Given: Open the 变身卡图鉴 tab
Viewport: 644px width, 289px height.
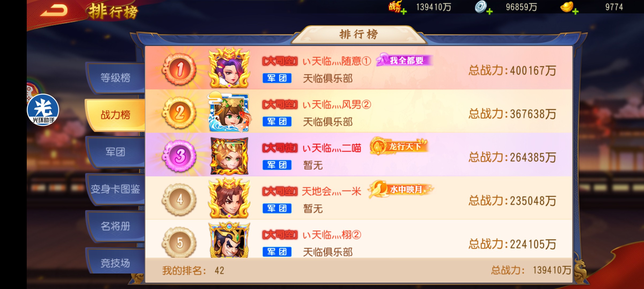Looking at the screenshot, I should click(x=116, y=189).
